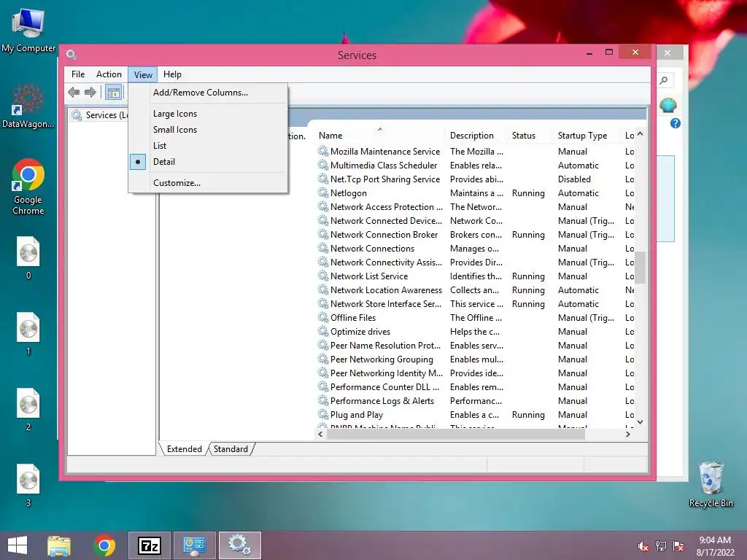Image resolution: width=747 pixels, height=560 pixels.
Task: Select the disc file named 0 on desktop
Action: click(28, 258)
